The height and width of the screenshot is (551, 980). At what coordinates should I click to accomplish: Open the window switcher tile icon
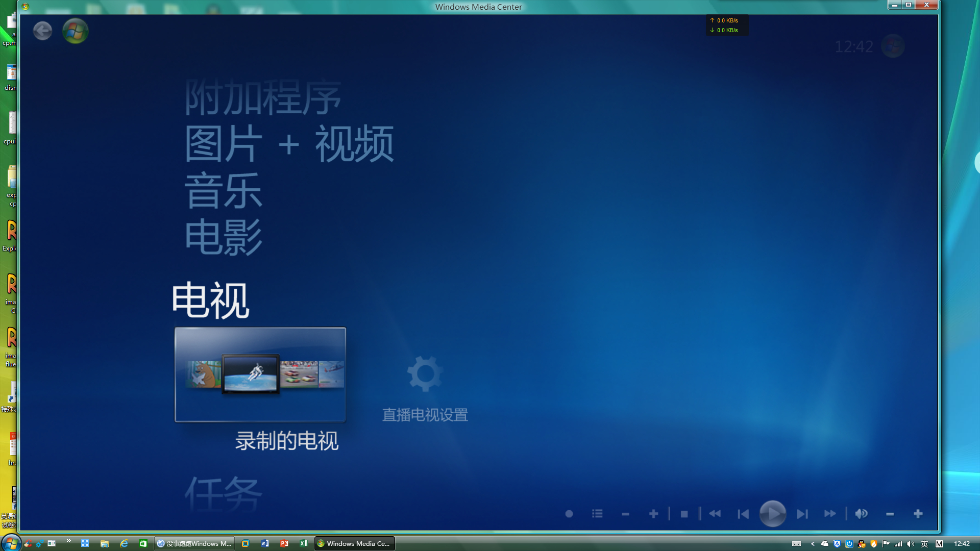pos(85,544)
